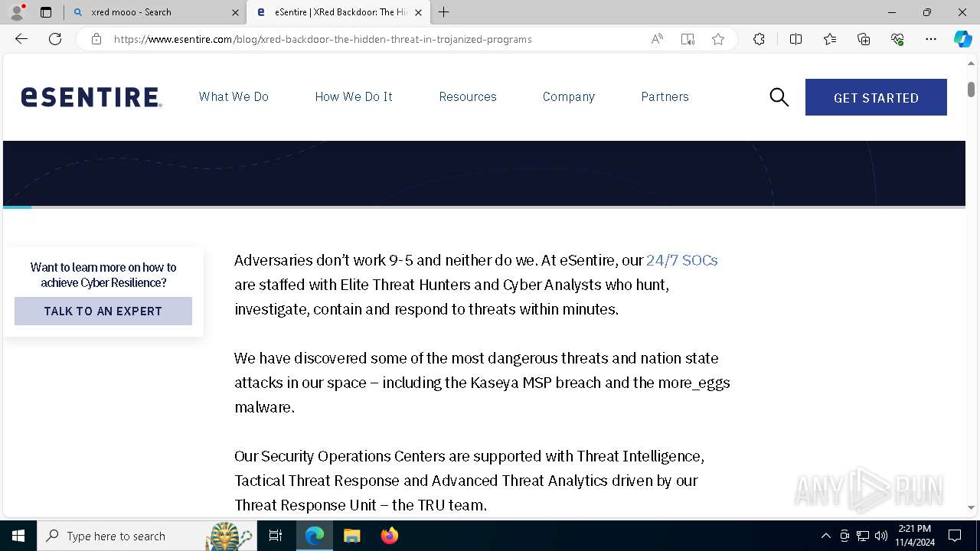The height and width of the screenshot is (551, 980).
Task: Open a new browser tab
Action: point(444,12)
